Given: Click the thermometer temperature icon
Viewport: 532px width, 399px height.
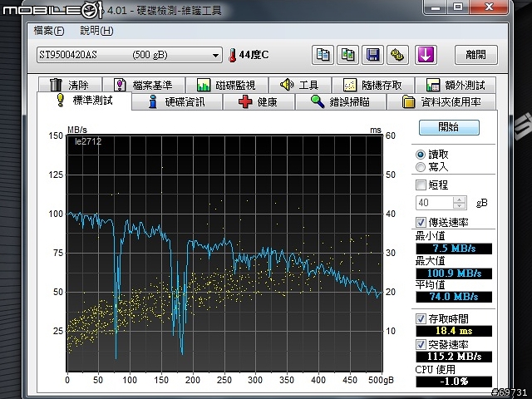Looking at the screenshot, I should [x=232, y=55].
